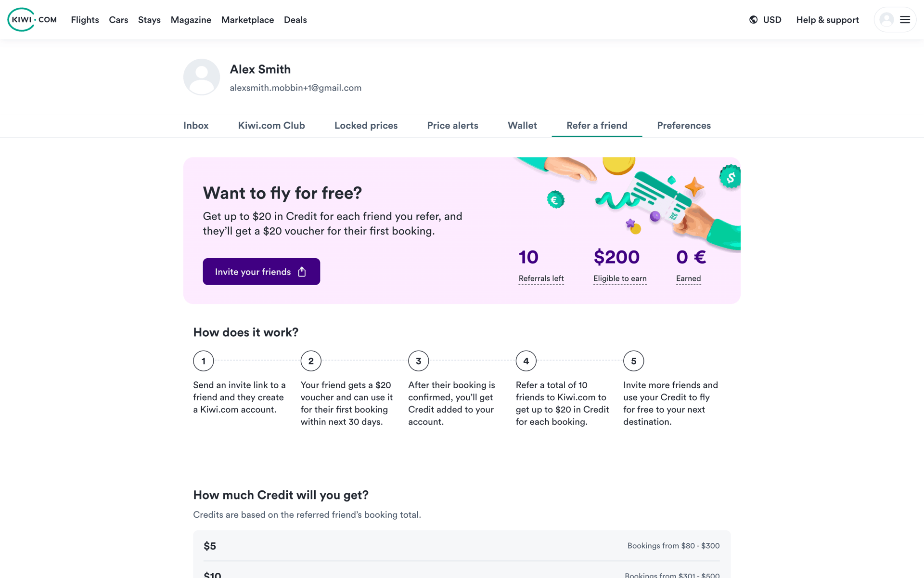Open the Kiwi.com Club tab
924x578 pixels.
[271, 126]
